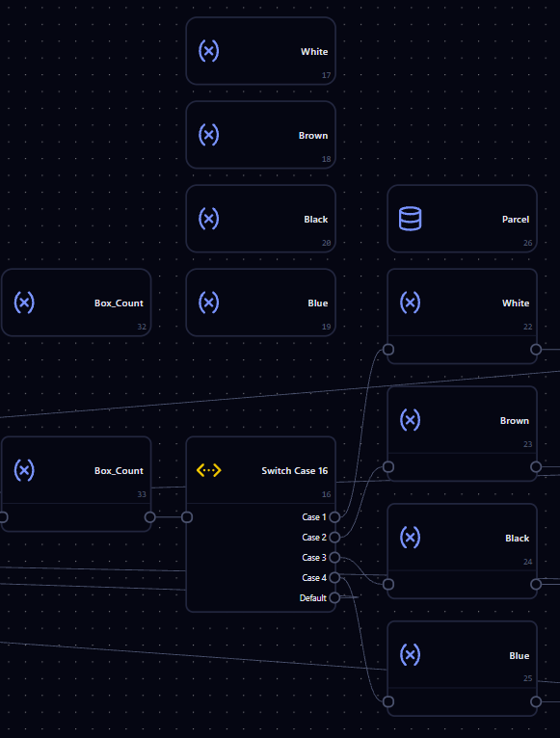The image size is (560, 738).
Task: Click the database icon on Parcel node
Action: click(x=411, y=219)
